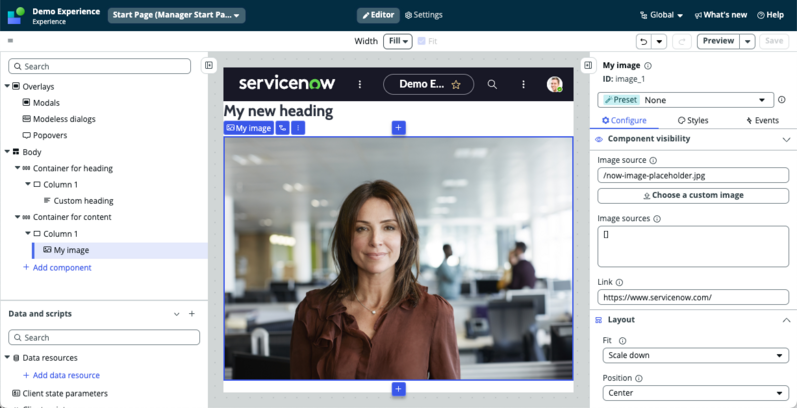Click the Image source input field

click(x=693, y=175)
